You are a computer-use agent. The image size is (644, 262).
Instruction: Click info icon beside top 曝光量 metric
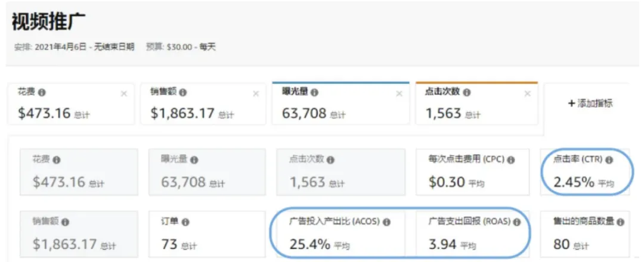click(x=314, y=93)
